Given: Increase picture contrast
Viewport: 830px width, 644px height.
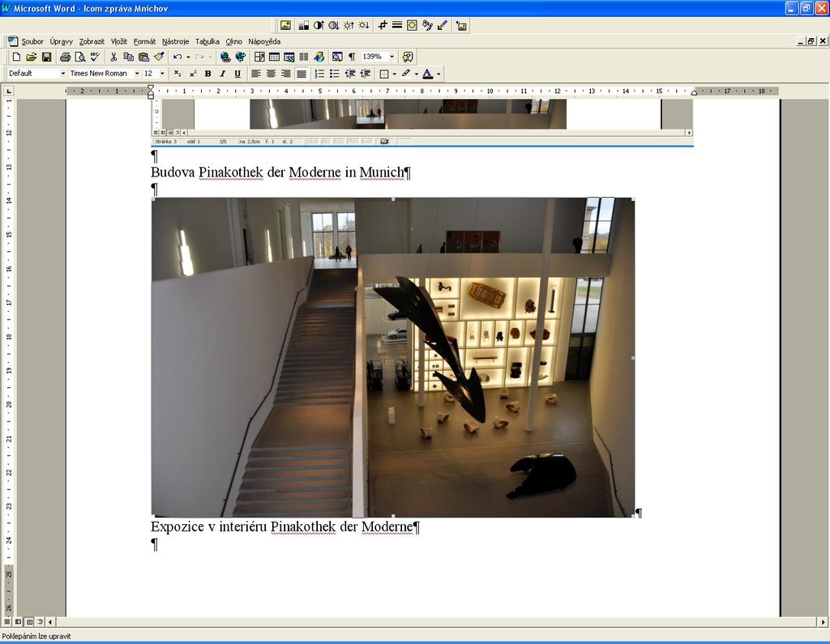Looking at the screenshot, I should pos(319,25).
